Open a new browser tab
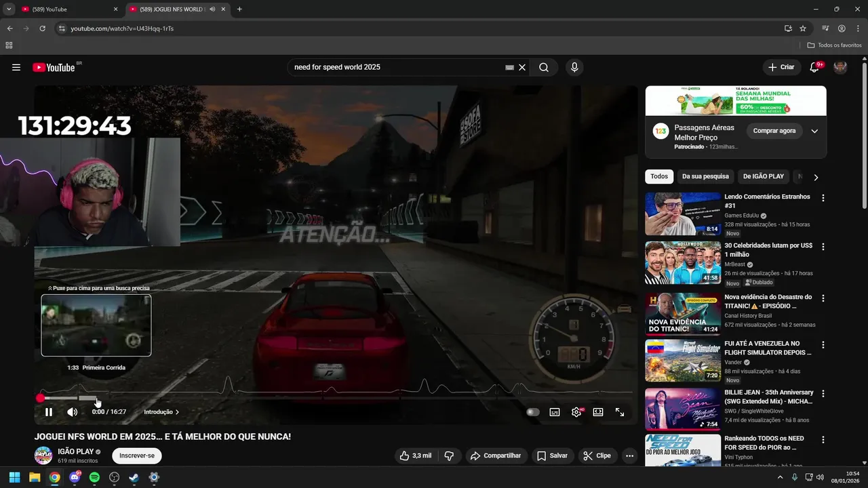The height and width of the screenshot is (488, 868). [239, 9]
